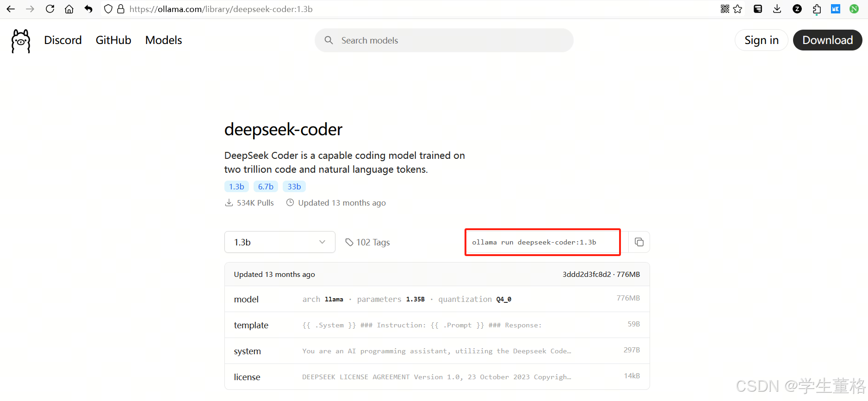Open the black square extension icon beside the bookmark star
The height and width of the screenshot is (401, 868).
[x=758, y=9]
